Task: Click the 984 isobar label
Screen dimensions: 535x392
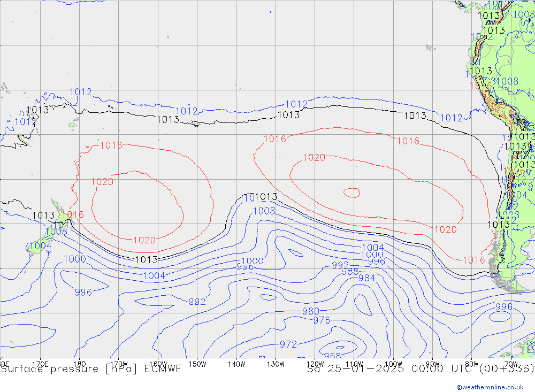Action: tap(367, 278)
